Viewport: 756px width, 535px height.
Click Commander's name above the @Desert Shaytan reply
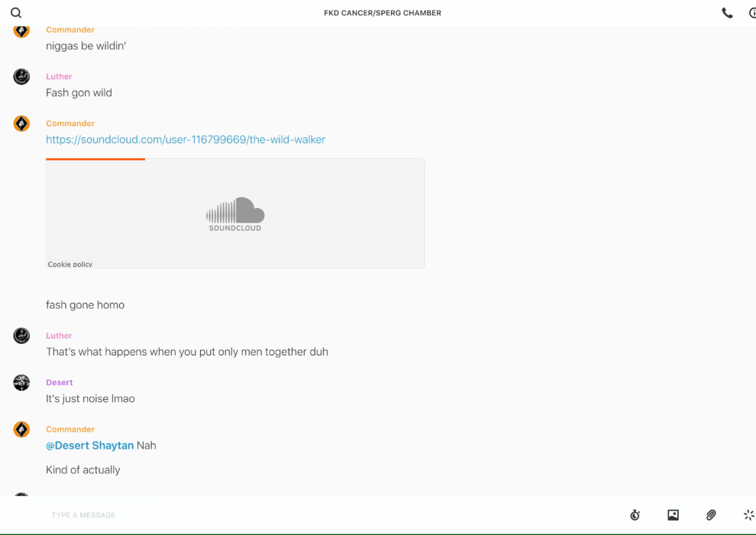point(70,430)
